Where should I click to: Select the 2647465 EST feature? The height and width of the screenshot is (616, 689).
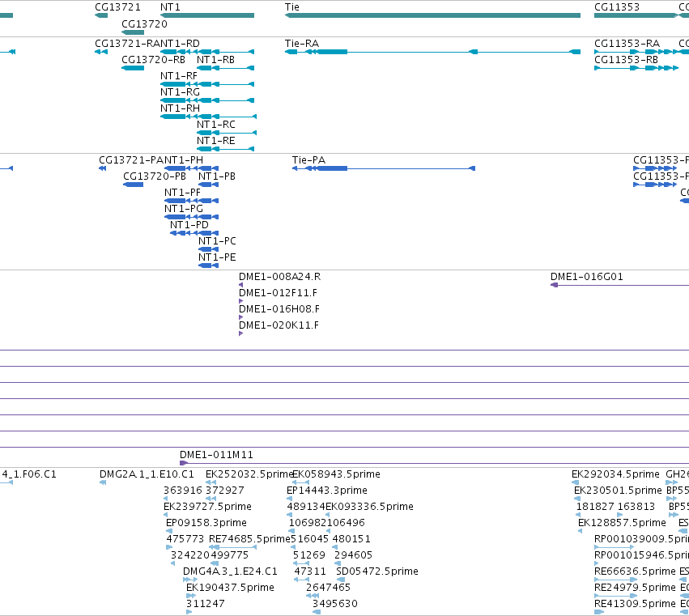(x=313, y=596)
